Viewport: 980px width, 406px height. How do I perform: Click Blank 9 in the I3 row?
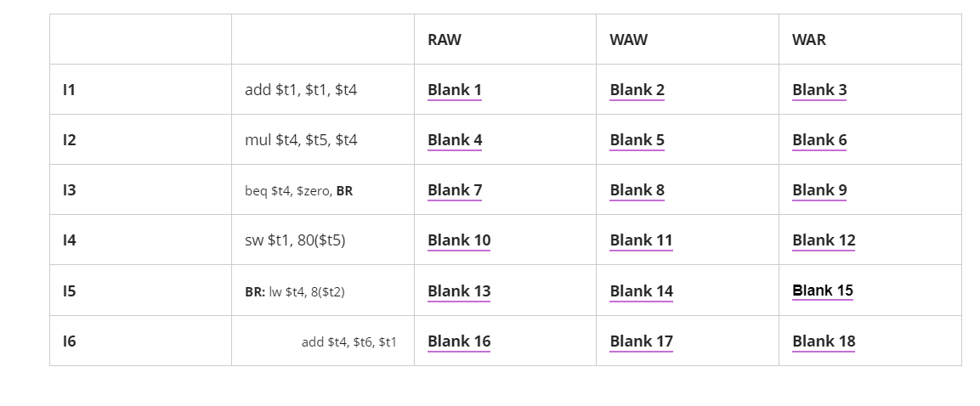819,190
